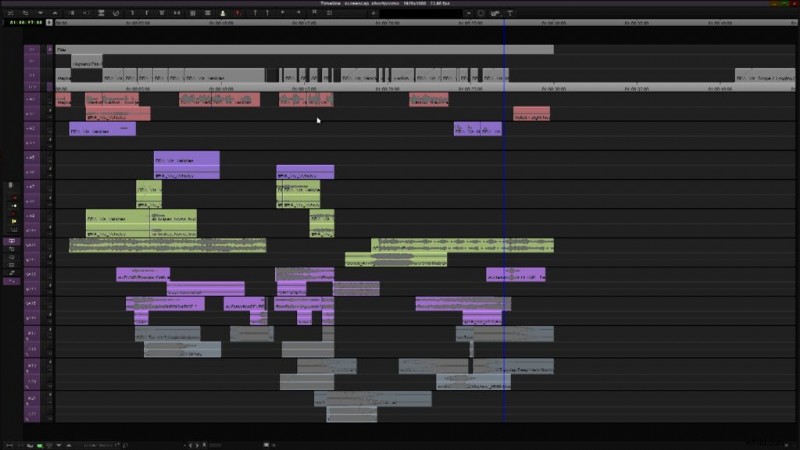Click the circle icon beside the title tool

point(481,13)
